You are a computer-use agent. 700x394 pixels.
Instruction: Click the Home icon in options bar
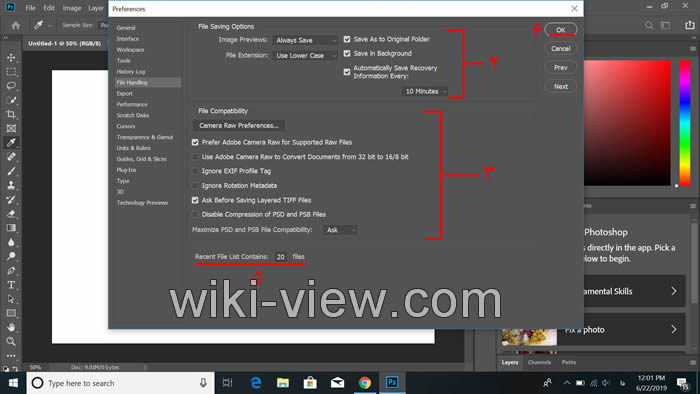click(16, 25)
